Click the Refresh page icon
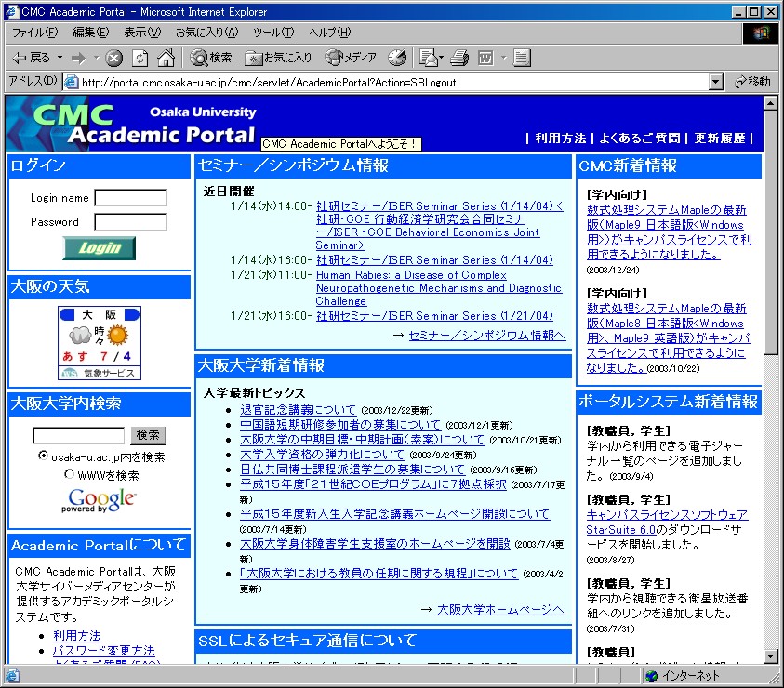The image size is (784, 688). 140,59
